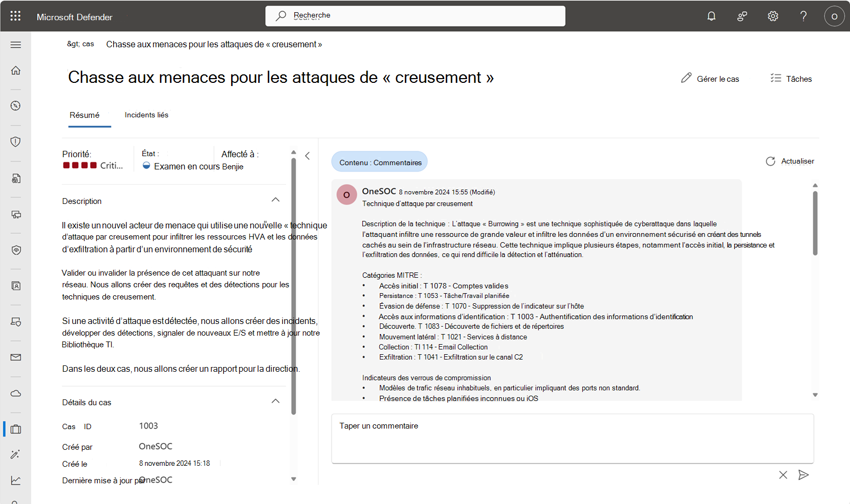This screenshot has width=850, height=504.
Task: Collapse the navigation pane with the hamburger icon
Action: (x=15, y=45)
